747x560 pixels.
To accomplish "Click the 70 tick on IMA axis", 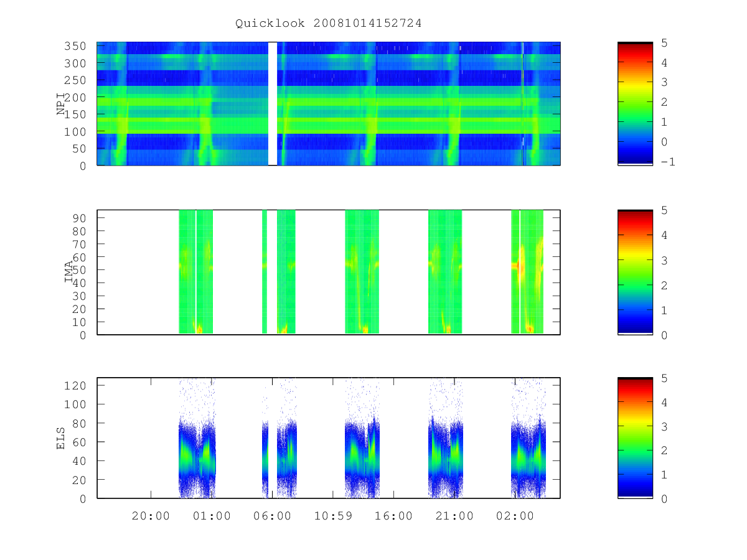I will coord(80,244).
